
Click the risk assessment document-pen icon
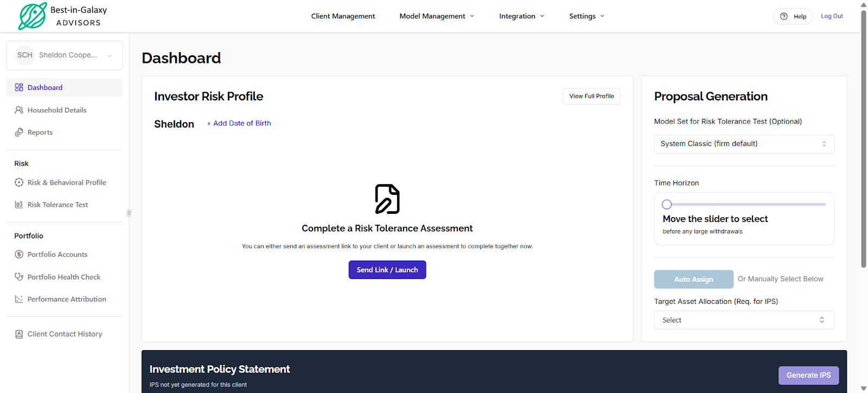pyautogui.click(x=387, y=199)
